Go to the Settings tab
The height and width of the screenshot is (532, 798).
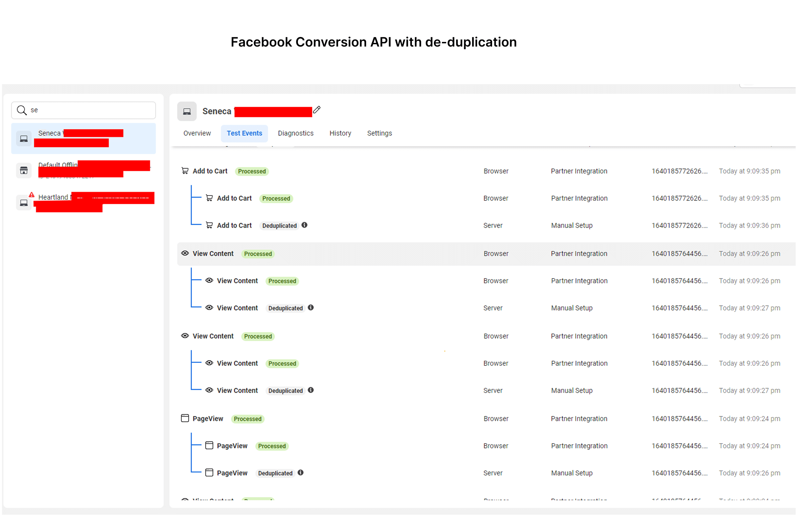coord(380,133)
